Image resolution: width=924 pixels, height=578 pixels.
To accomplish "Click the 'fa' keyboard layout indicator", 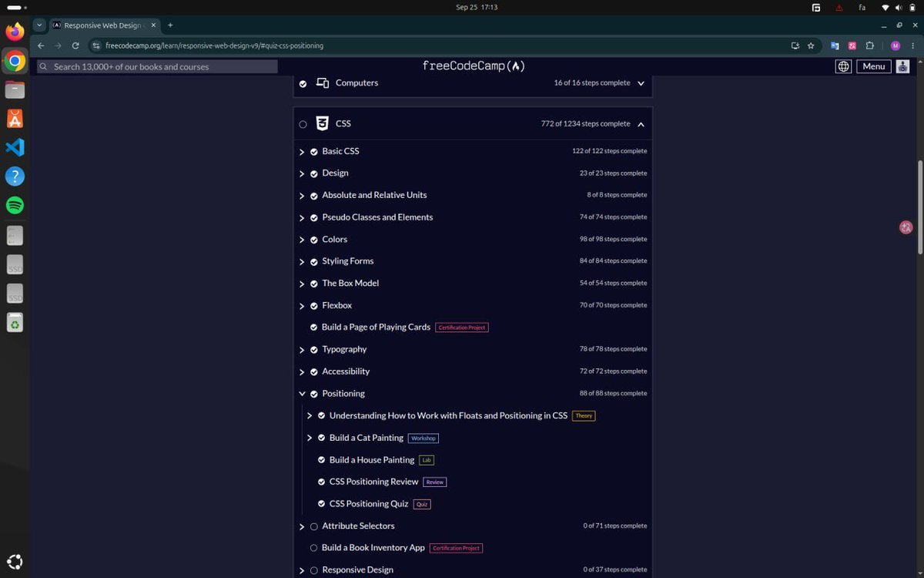I will (x=862, y=7).
